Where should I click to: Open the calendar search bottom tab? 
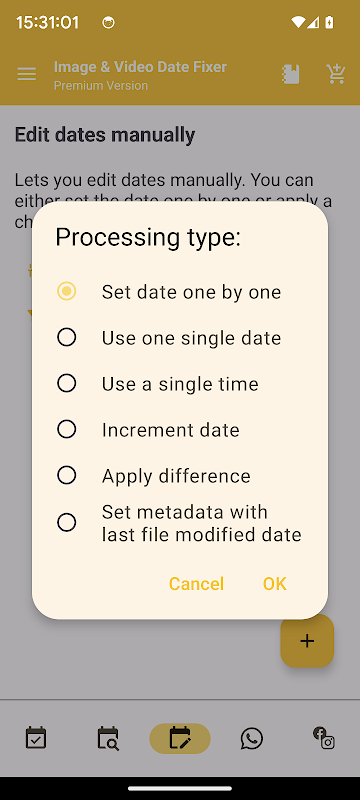pos(108,738)
